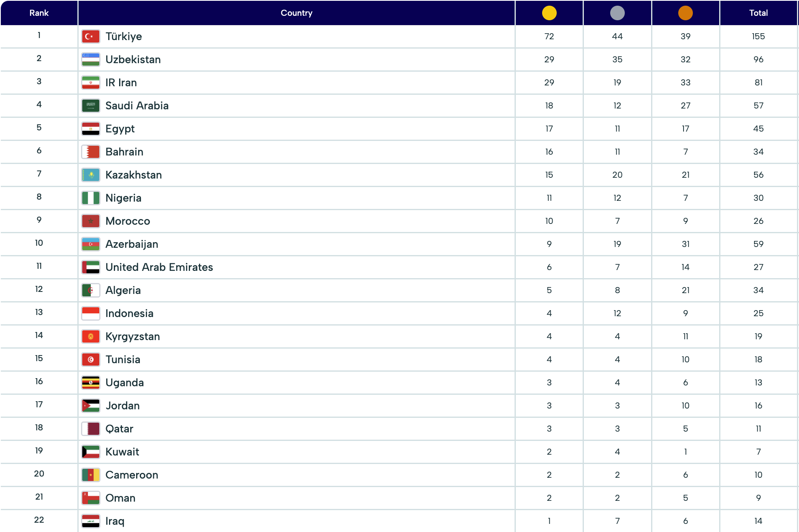Click the Qatar flag icon
This screenshot has height=532, width=799.
tap(90, 429)
